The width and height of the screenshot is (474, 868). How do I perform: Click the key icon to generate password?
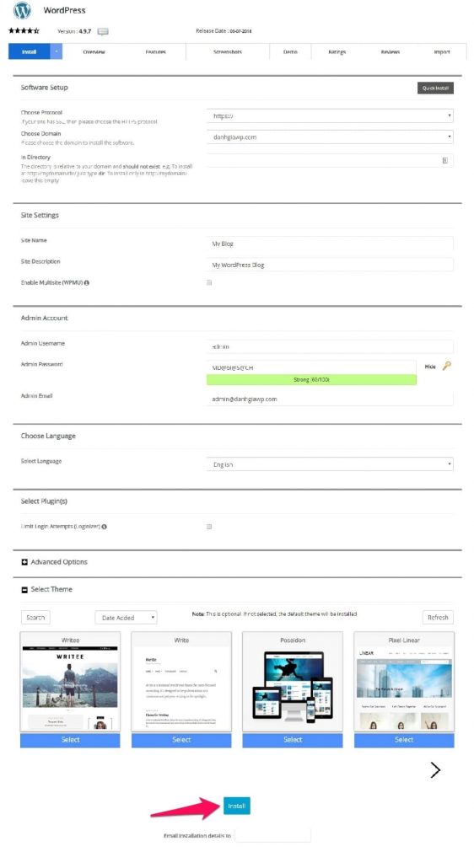coord(447,366)
